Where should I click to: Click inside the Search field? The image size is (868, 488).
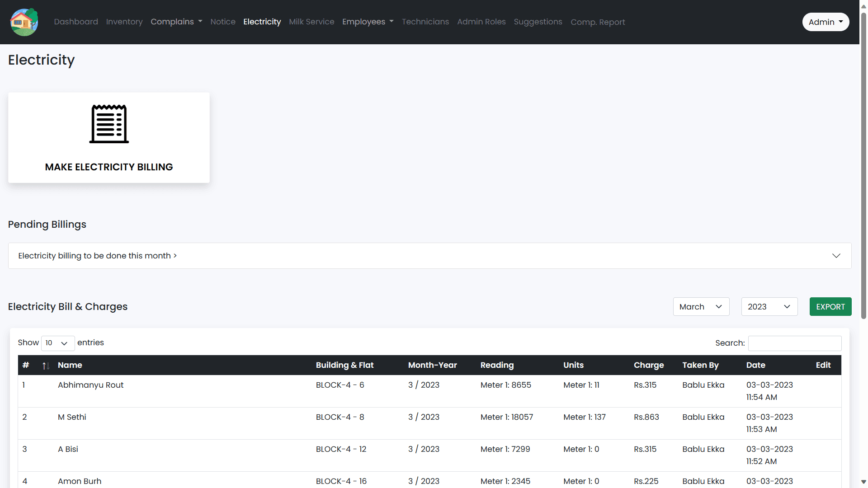click(x=794, y=343)
